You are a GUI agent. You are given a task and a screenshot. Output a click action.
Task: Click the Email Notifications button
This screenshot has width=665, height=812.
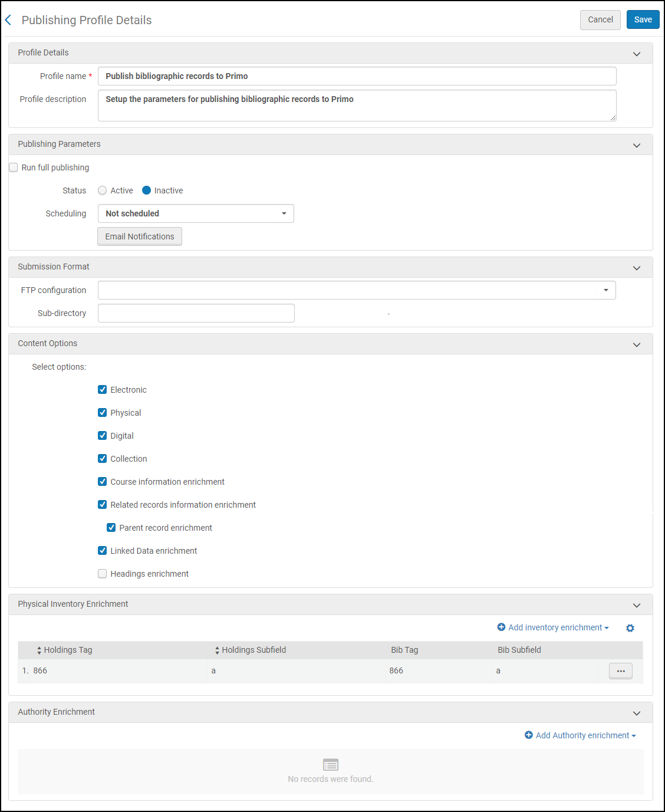pos(140,236)
